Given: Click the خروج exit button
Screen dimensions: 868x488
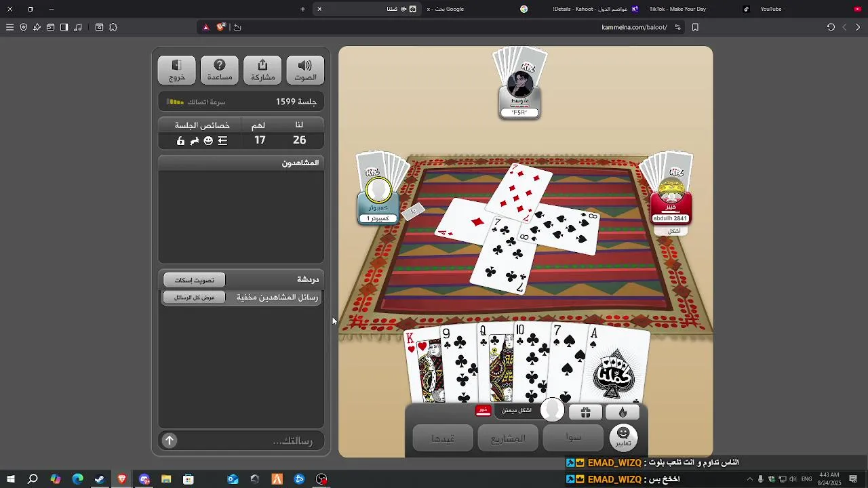Looking at the screenshot, I should (176, 70).
